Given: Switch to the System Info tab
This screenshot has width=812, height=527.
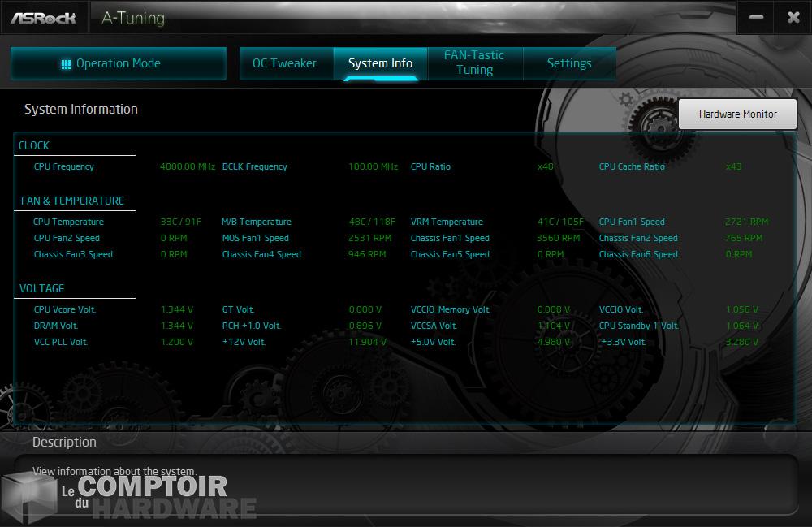Looking at the screenshot, I should coord(380,63).
